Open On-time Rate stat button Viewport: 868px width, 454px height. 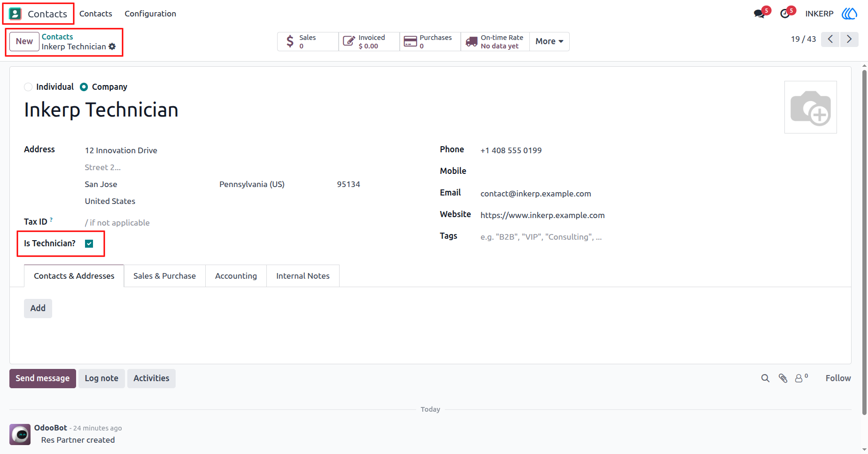(x=495, y=41)
